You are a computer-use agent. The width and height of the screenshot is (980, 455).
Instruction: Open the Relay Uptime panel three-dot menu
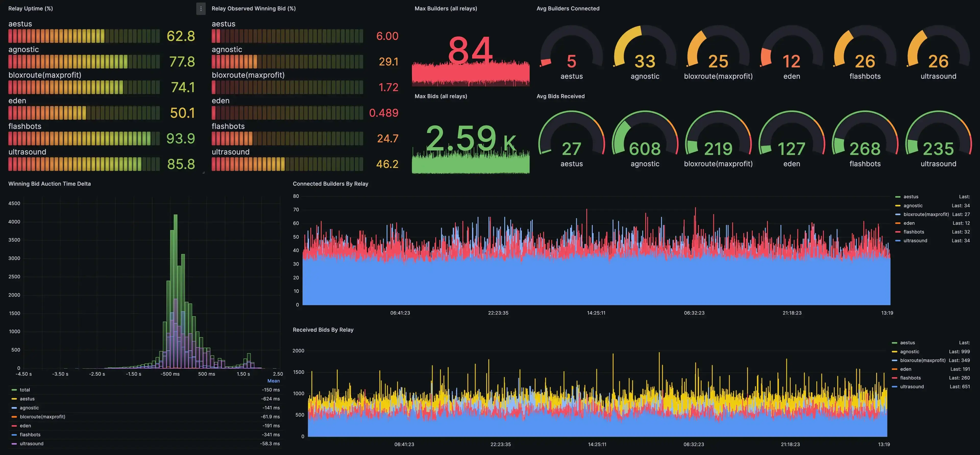pyautogui.click(x=201, y=8)
